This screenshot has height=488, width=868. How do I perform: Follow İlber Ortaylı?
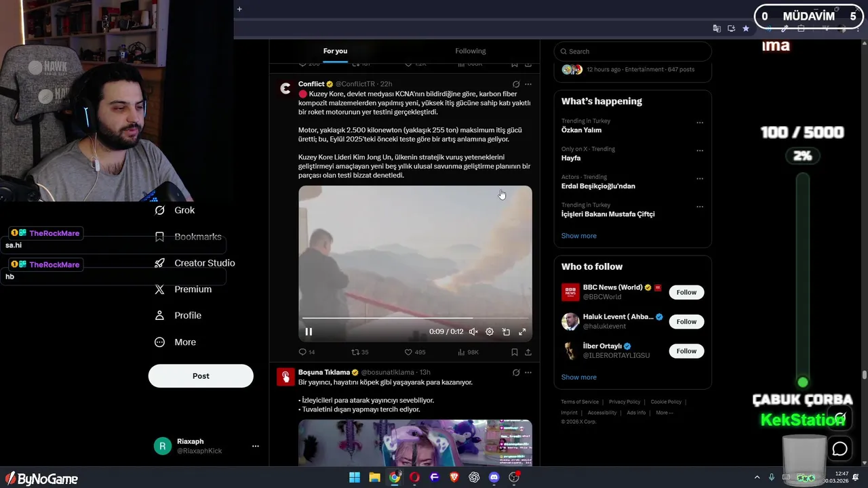pyautogui.click(x=686, y=351)
